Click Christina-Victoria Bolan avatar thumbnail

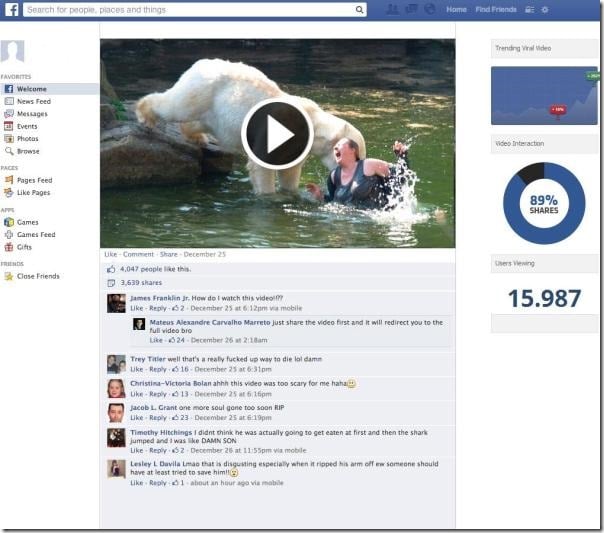tap(116, 389)
